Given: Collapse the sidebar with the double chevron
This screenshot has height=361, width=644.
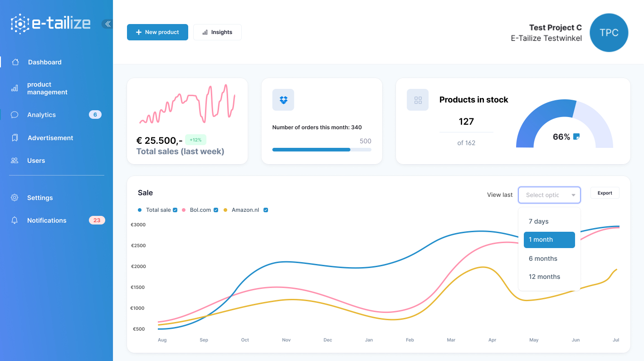Looking at the screenshot, I should (107, 24).
